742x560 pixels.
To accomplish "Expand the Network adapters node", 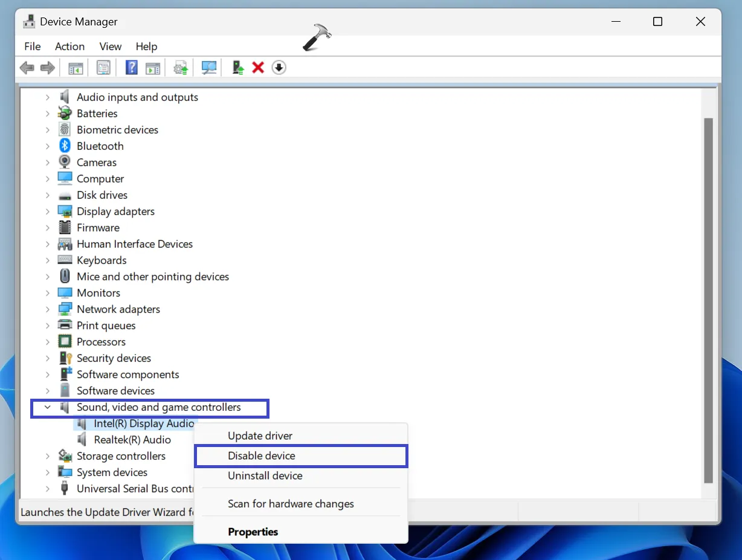I will [x=48, y=309].
